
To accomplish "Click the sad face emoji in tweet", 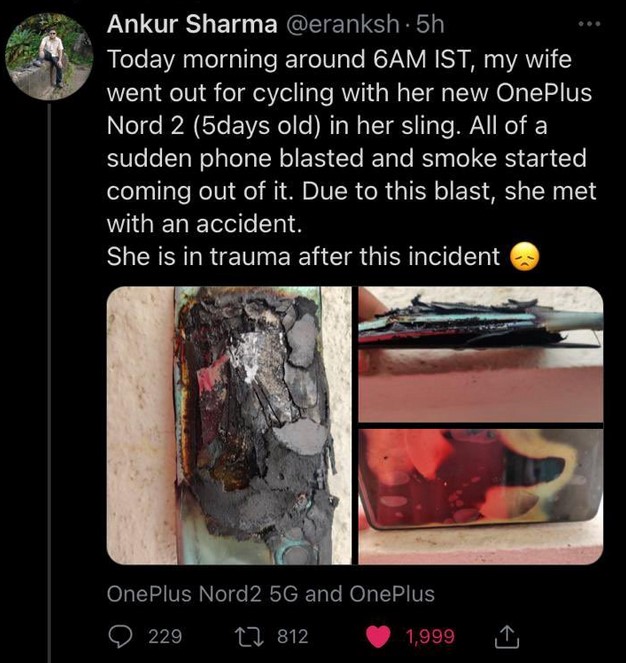I will click(x=525, y=258).
